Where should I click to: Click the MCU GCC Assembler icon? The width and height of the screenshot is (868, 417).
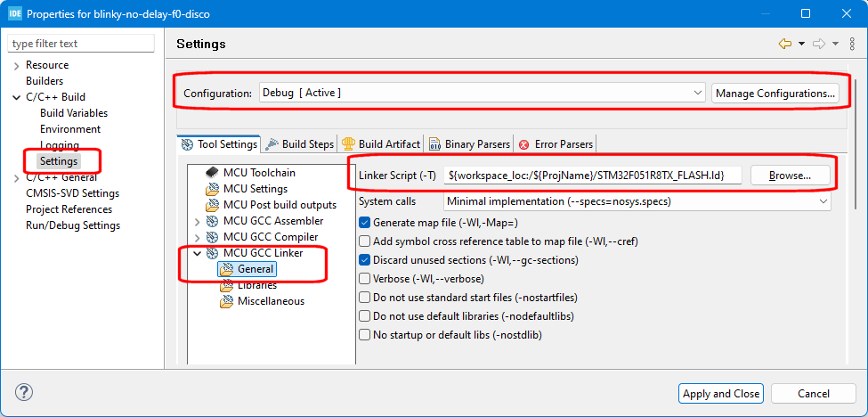(212, 221)
